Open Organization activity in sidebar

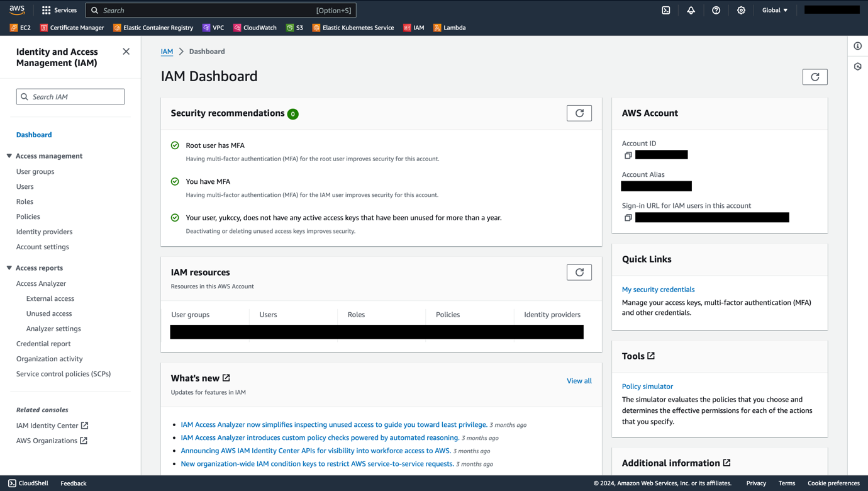50,359
